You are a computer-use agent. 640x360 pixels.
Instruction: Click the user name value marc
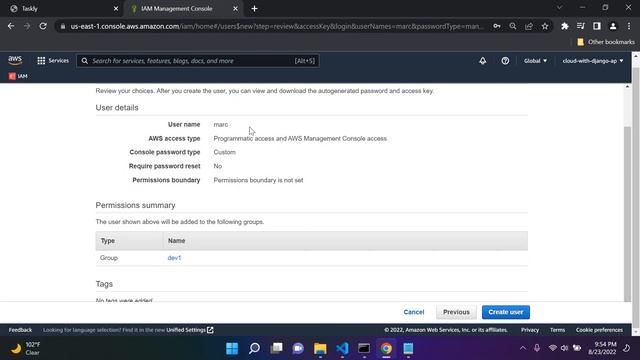pos(221,124)
